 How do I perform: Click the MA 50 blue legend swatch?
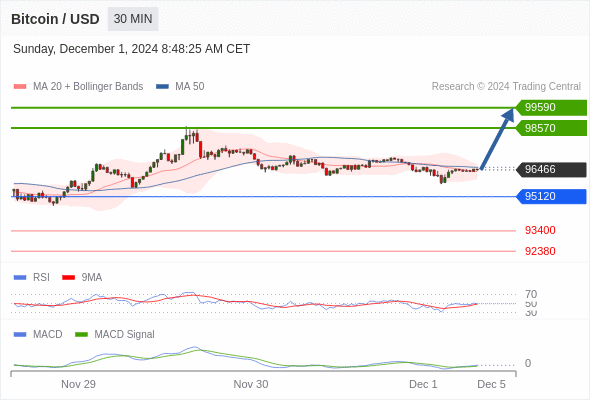click(162, 87)
